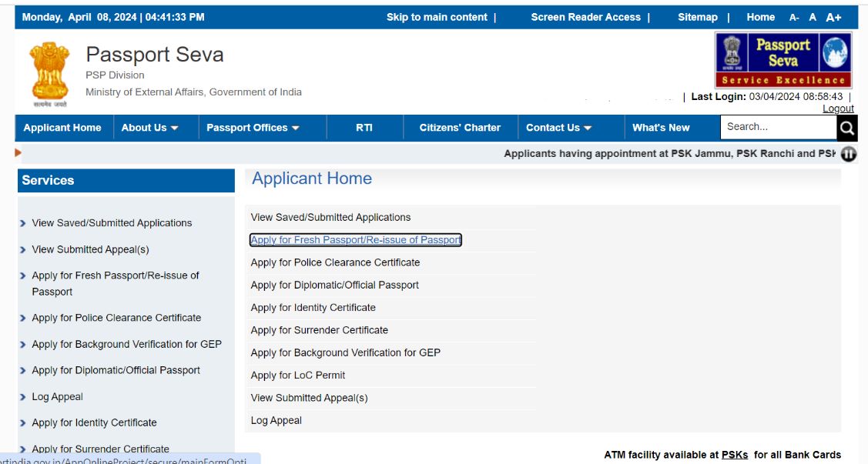Decrease font size with A-

(794, 18)
